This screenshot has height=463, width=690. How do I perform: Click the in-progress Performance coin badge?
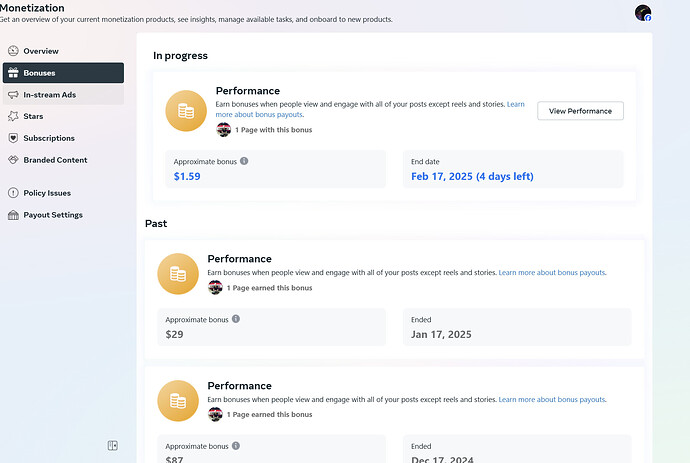(186, 111)
